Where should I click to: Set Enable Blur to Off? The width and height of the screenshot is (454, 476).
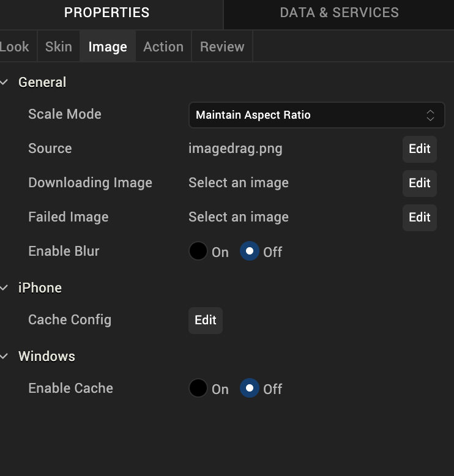tap(250, 251)
